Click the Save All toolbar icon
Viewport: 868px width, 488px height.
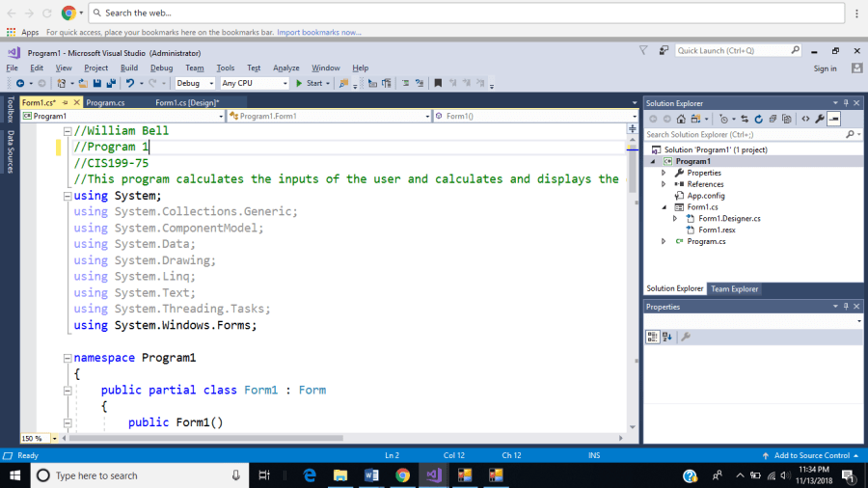coord(111,83)
